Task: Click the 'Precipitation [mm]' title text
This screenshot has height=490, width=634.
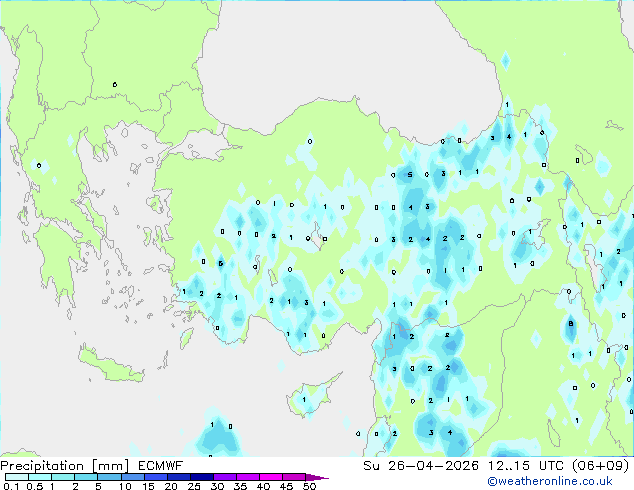Action: 65,466
